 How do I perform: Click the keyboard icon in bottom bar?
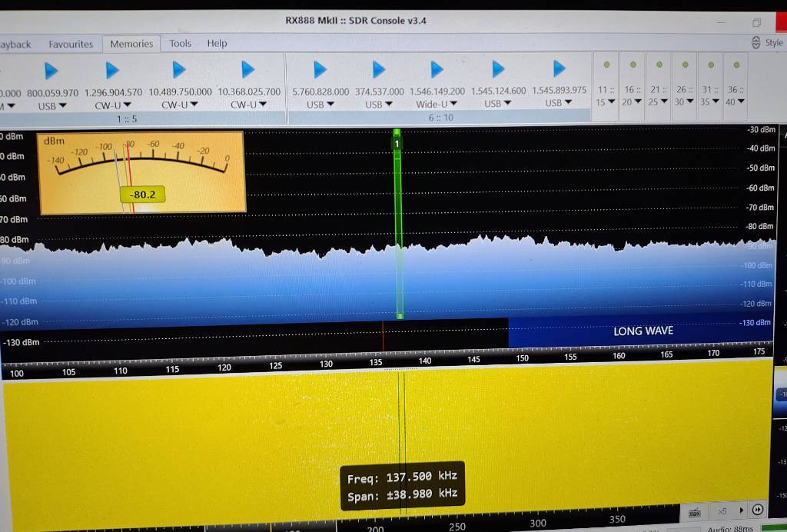[694, 511]
